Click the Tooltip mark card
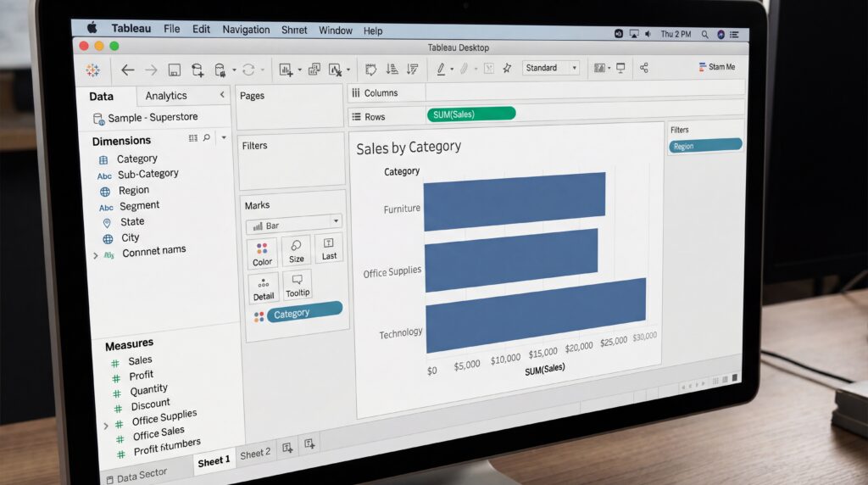 click(298, 285)
